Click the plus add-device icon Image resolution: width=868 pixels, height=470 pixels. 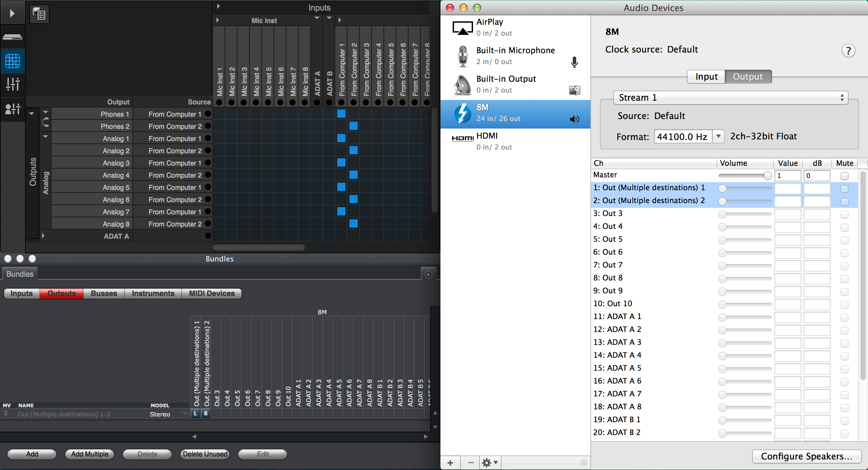pos(450,463)
